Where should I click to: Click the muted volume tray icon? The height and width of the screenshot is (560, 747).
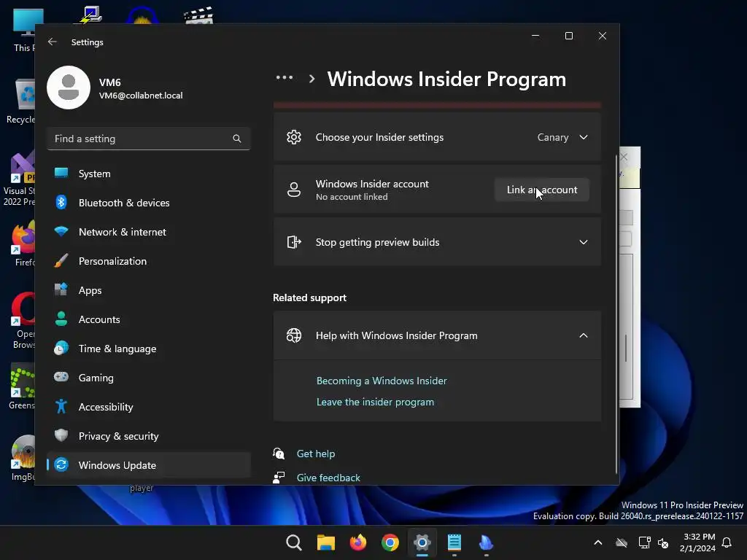click(x=663, y=542)
